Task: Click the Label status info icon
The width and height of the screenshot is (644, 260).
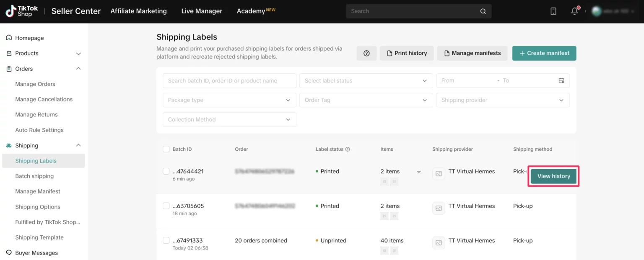Action: point(348,149)
